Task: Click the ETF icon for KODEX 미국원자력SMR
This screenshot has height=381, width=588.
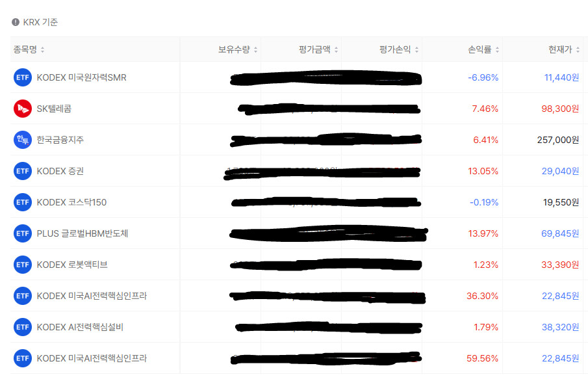Action: 23,77
